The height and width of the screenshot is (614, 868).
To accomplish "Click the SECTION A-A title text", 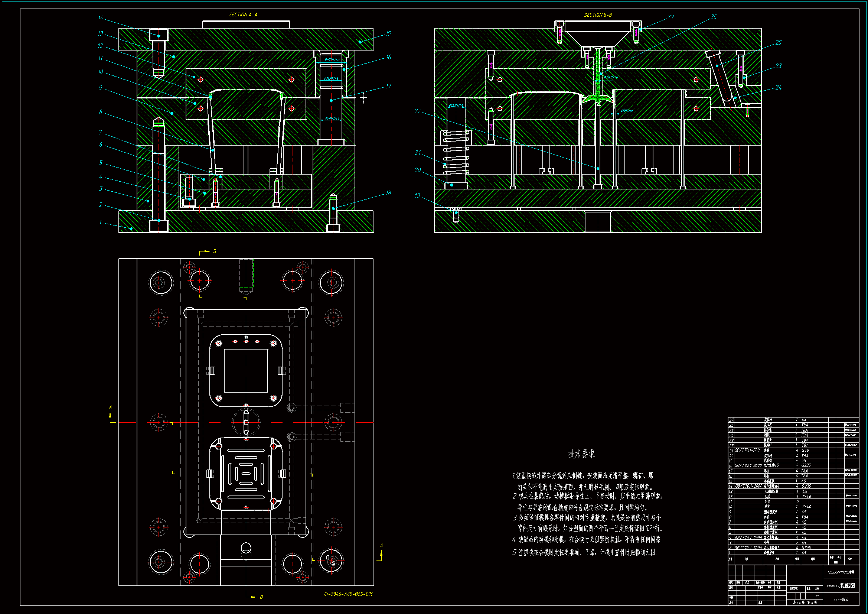I will [243, 15].
